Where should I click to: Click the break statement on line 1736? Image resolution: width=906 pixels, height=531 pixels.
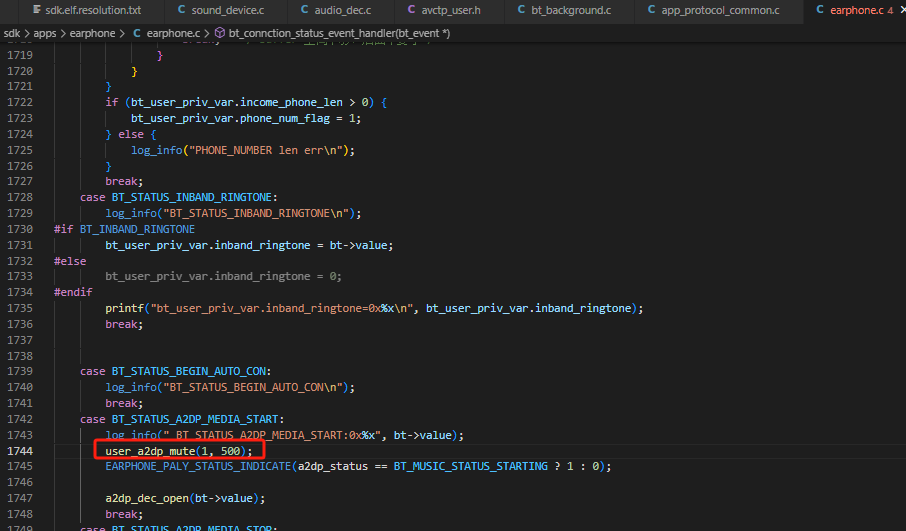click(124, 324)
